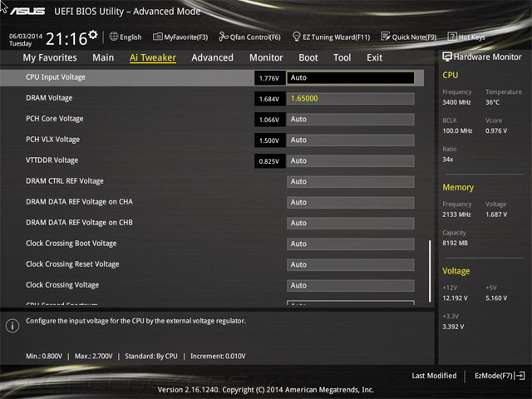532x399 pixels.
Task: Click the 36°C temperature value
Action: 492,102
